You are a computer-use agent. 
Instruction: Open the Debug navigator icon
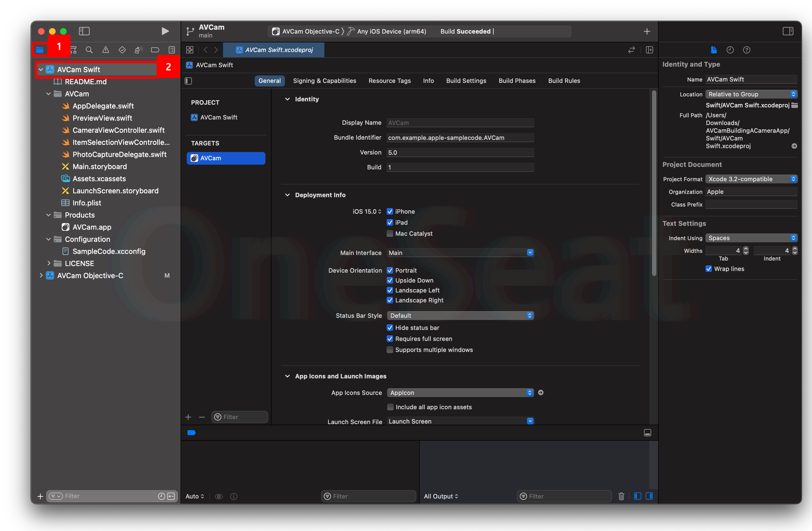click(139, 50)
